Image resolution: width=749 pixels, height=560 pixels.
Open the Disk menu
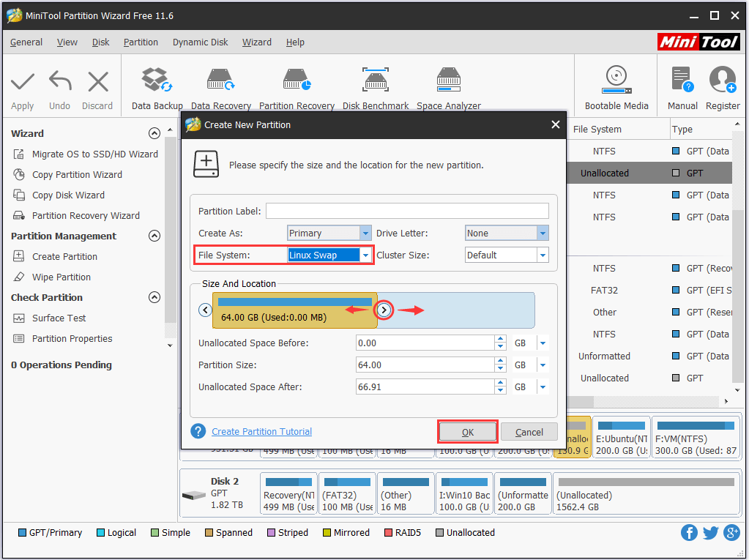(x=100, y=42)
